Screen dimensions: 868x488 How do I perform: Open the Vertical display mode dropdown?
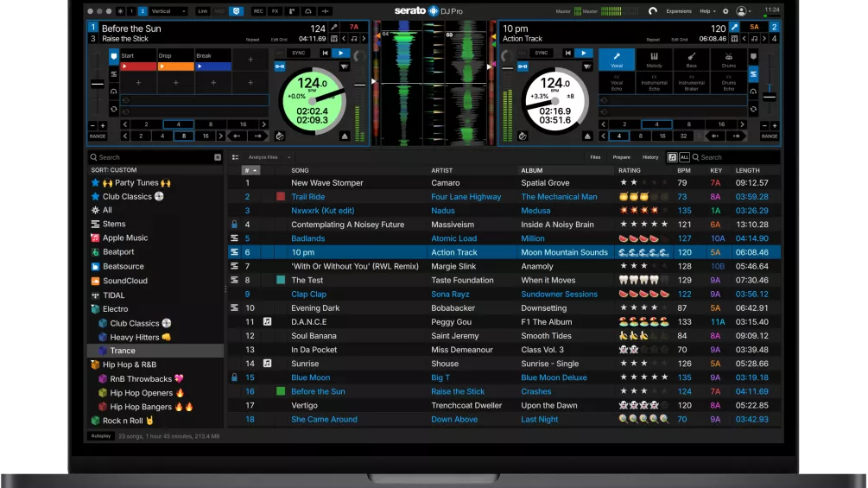click(168, 11)
